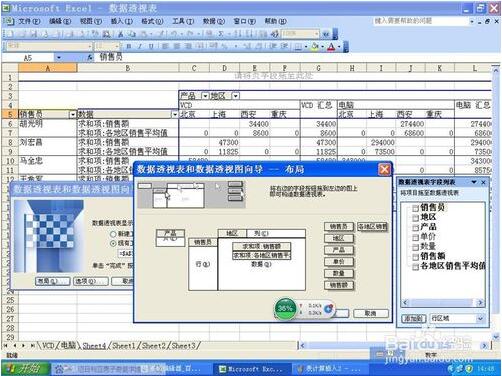This screenshot has height=376, width=502.
Task: Toggle Underline formatting
Action: click(x=151, y=46)
